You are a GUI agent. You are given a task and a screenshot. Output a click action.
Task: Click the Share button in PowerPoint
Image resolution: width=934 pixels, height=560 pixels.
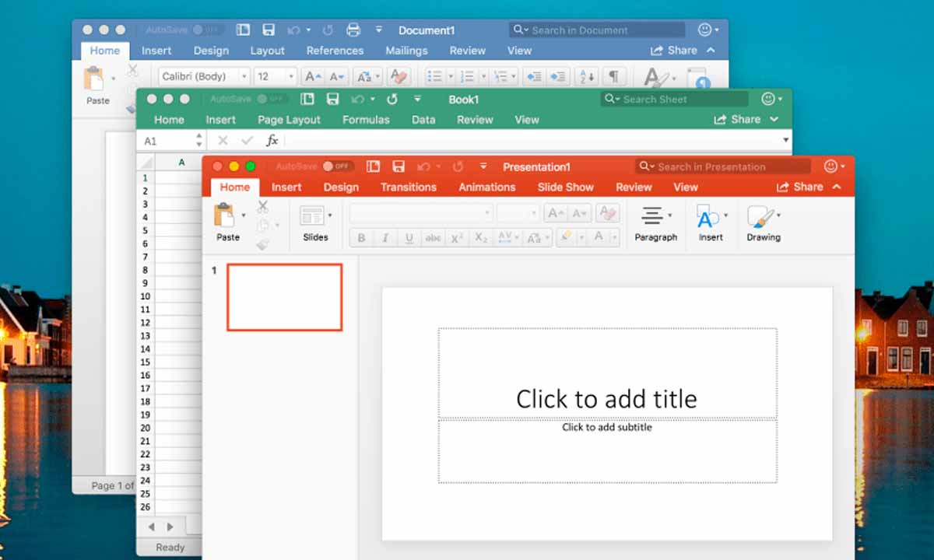click(800, 187)
